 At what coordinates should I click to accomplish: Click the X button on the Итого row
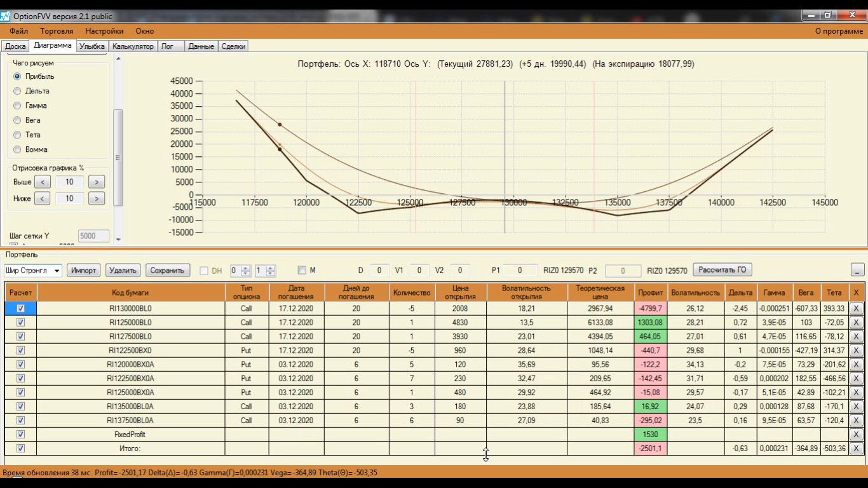[x=856, y=448]
